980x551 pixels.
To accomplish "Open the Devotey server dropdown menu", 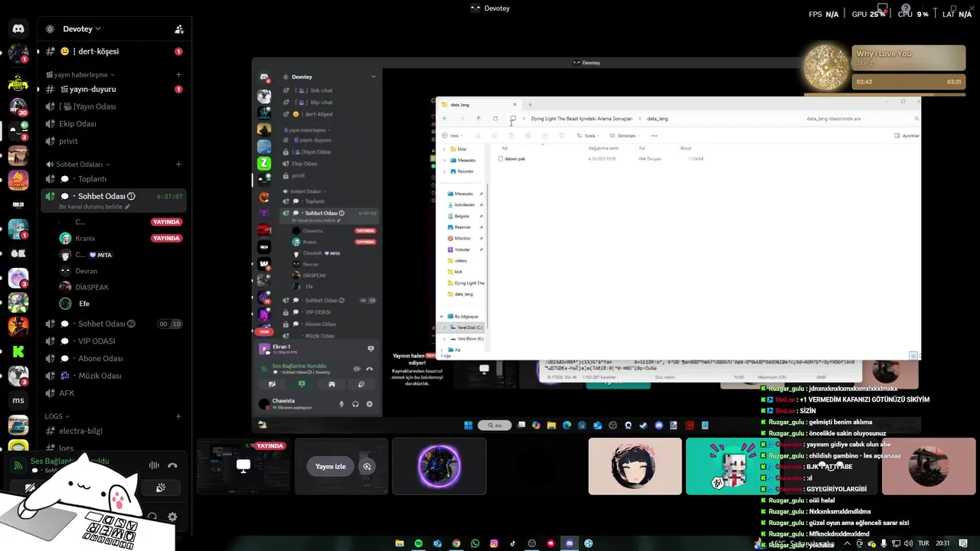I will [80, 29].
